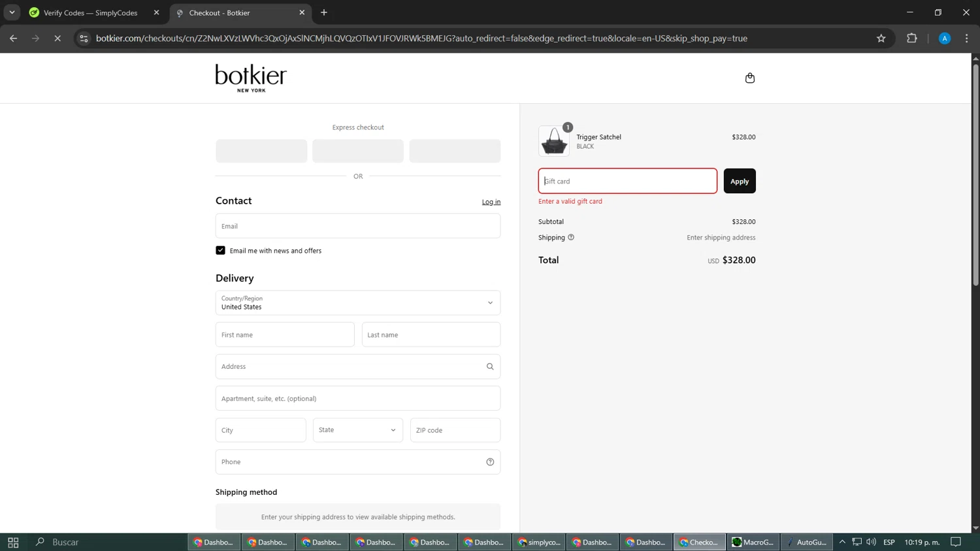Open the State dropdown
The width and height of the screenshot is (980, 551).
point(358,430)
